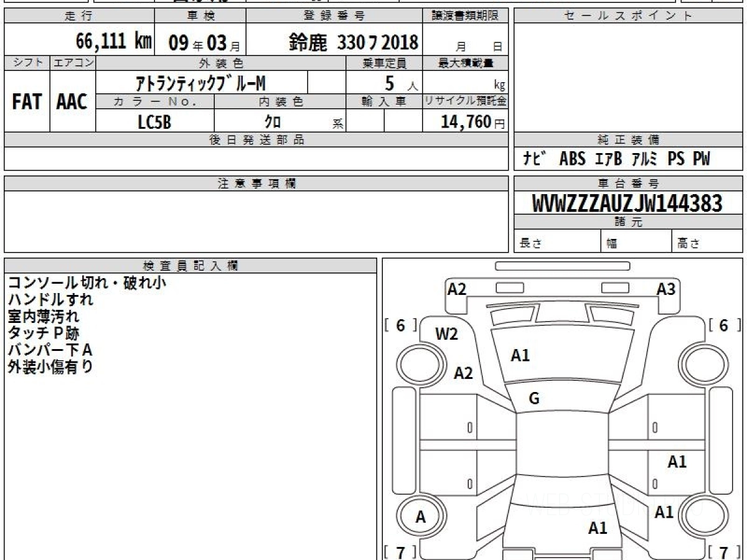Image resolution: width=747 pixels, height=560 pixels.
Task: Click the 注意事項欄 header
Action: (256, 184)
